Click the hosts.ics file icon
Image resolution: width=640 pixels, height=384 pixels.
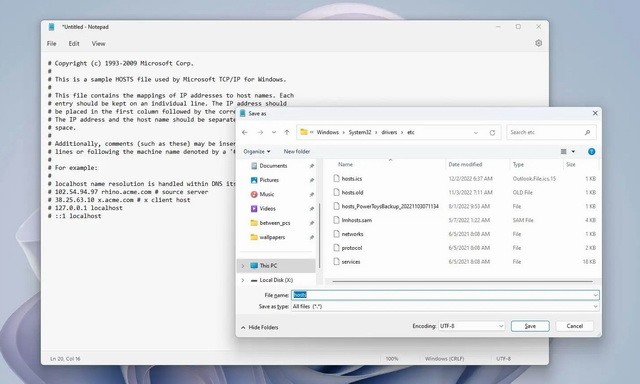336,178
